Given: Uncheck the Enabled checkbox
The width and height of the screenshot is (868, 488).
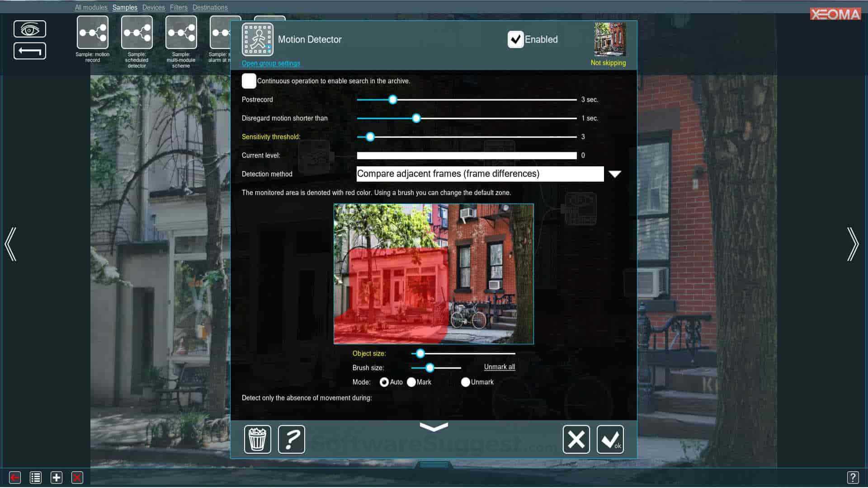Looking at the screenshot, I should tap(516, 39).
